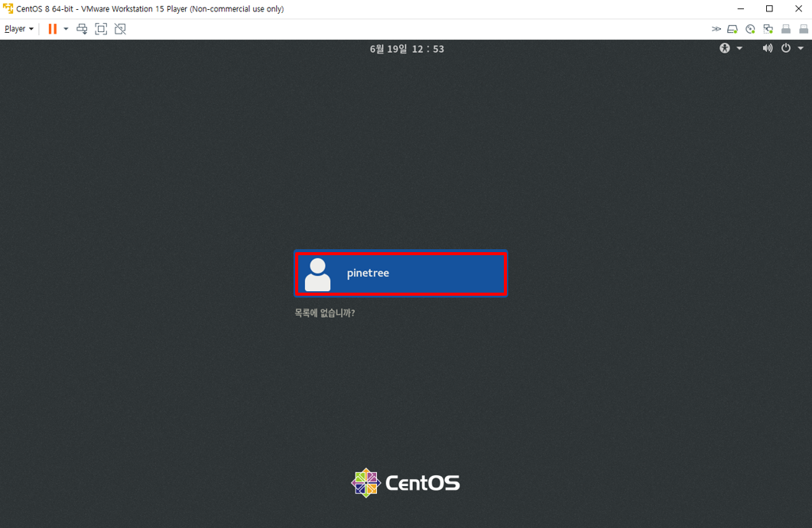Expand the power options arrow beside pause
Viewport: 812px width, 528px height.
66,29
